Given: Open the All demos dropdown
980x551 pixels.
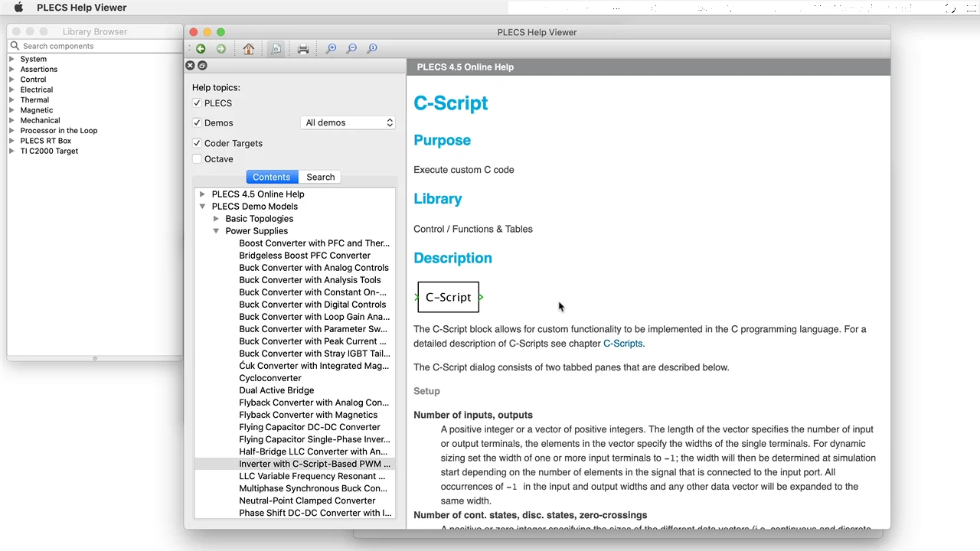Looking at the screenshot, I should pyautogui.click(x=348, y=122).
